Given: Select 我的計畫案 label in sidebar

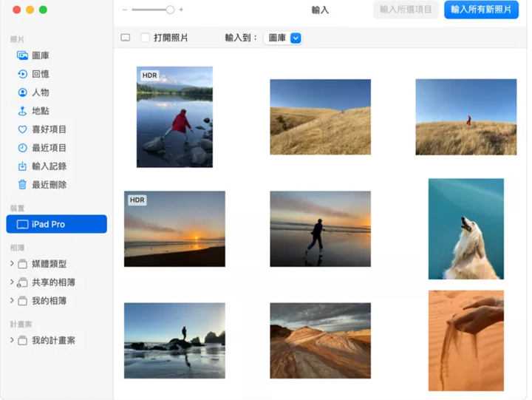Looking at the screenshot, I should (x=53, y=340).
